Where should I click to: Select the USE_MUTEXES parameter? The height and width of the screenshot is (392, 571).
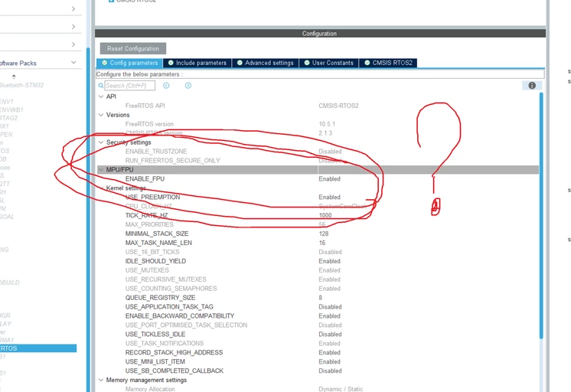[147, 270]
